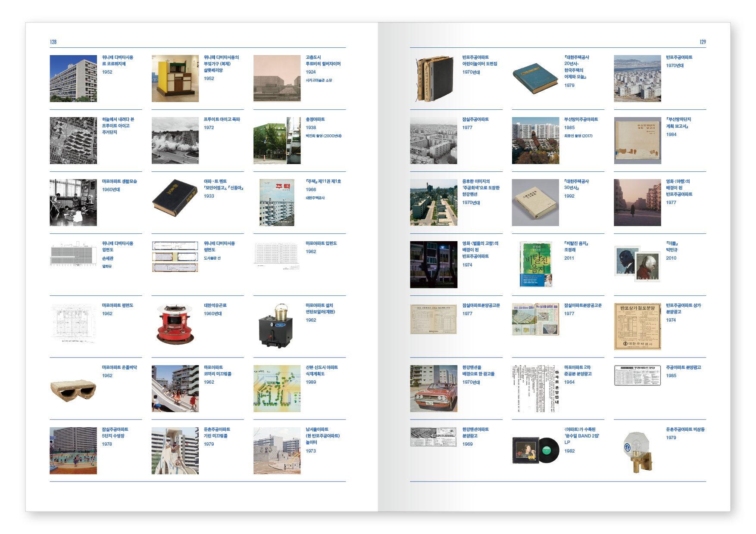Select the caption '대한석유곤로'
The image size is (756, 534).
pos(215,305)
